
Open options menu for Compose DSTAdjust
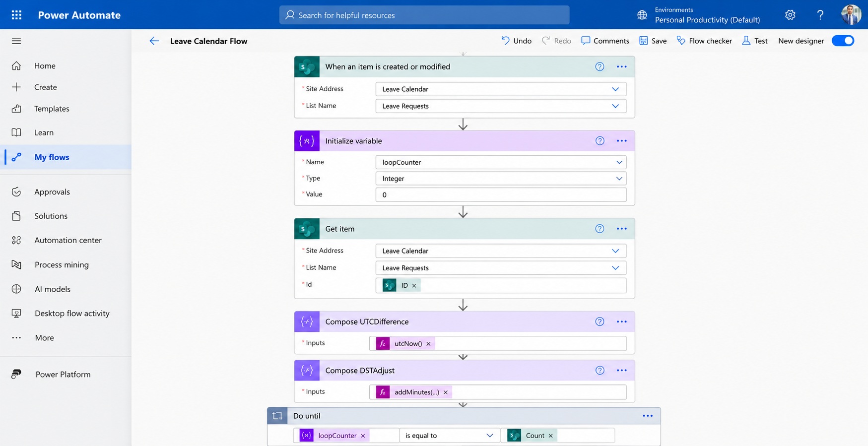pyautogui.click(x=621, y=370)
